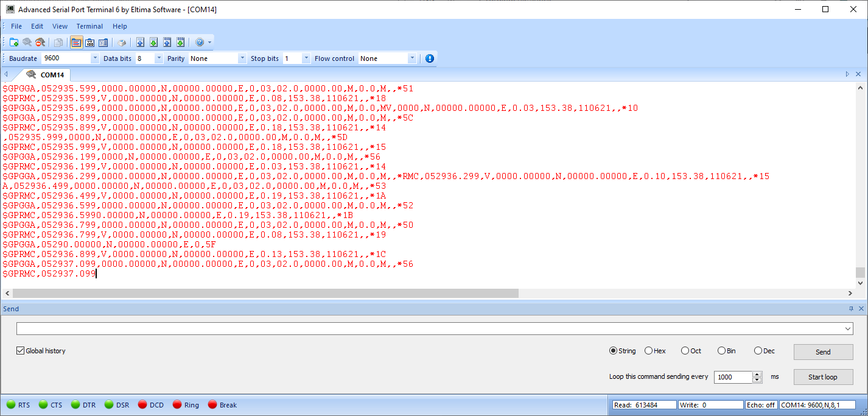Screen dimensions: 868x416
Task: Click the vertical scrollbar thumb
Action: (860, 272)
